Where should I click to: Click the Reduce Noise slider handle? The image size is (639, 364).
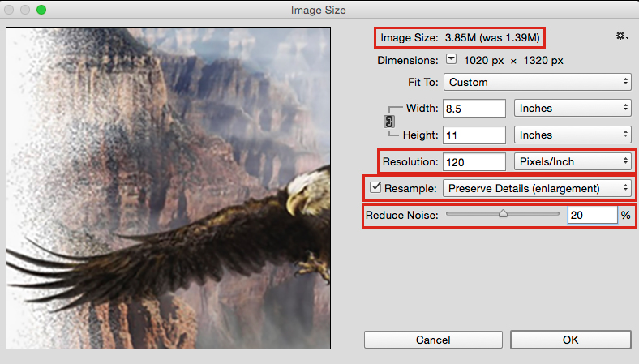(503, 215)
